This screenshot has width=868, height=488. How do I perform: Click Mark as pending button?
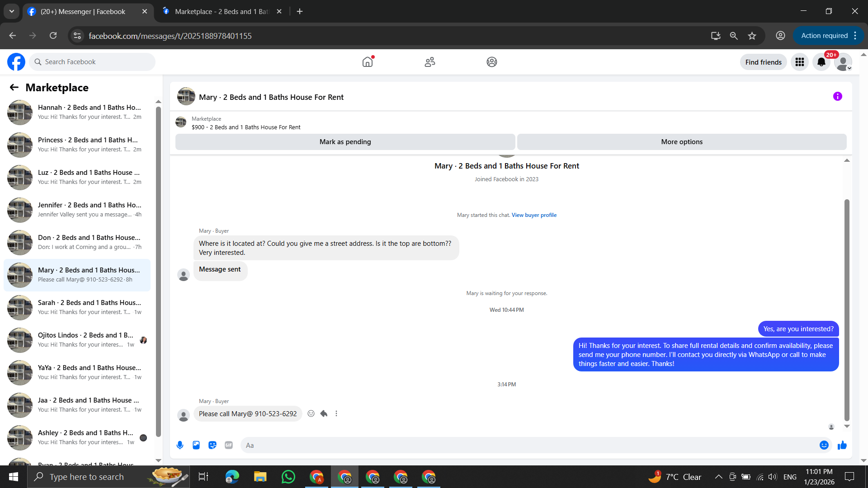345,142
